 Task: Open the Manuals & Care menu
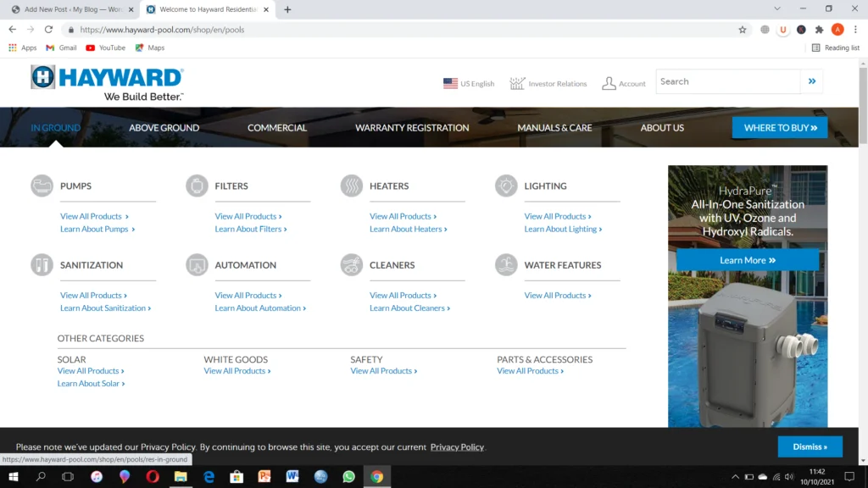[x=554, y=128]
